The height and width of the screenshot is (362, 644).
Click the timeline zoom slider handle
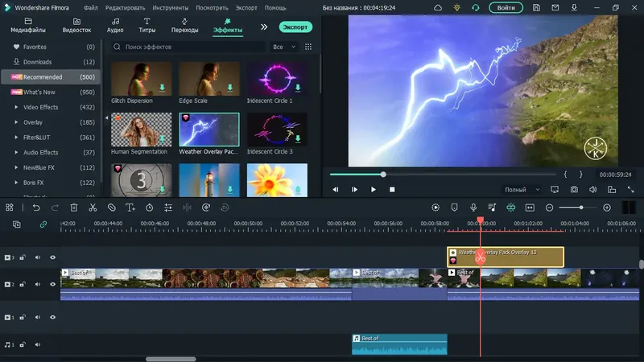pos(581,208)
